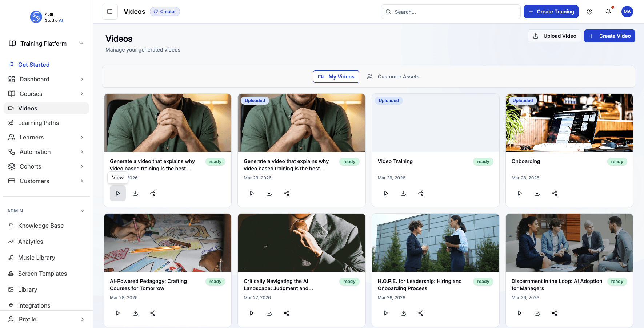Share Critically Navigating the AI video
Image resolution: width=644 pixels, height=328 pixels.
pyautogui.click(x=287, y=313)
